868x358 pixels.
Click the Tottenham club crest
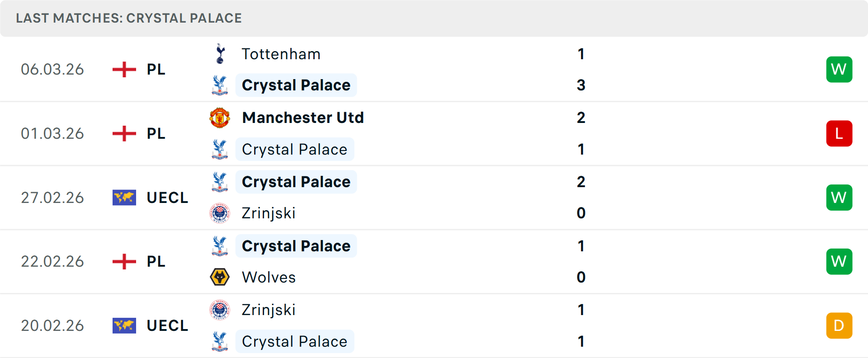pos(220,54)
